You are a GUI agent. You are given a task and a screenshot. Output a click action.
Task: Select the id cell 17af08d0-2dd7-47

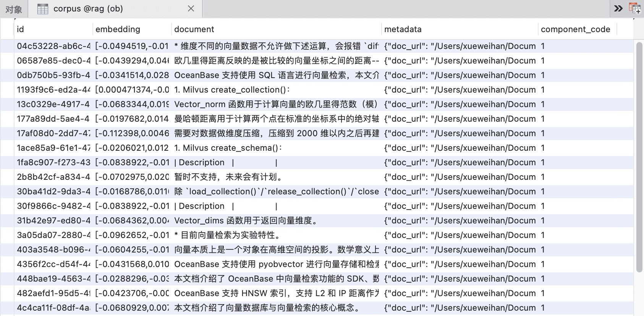53,133
